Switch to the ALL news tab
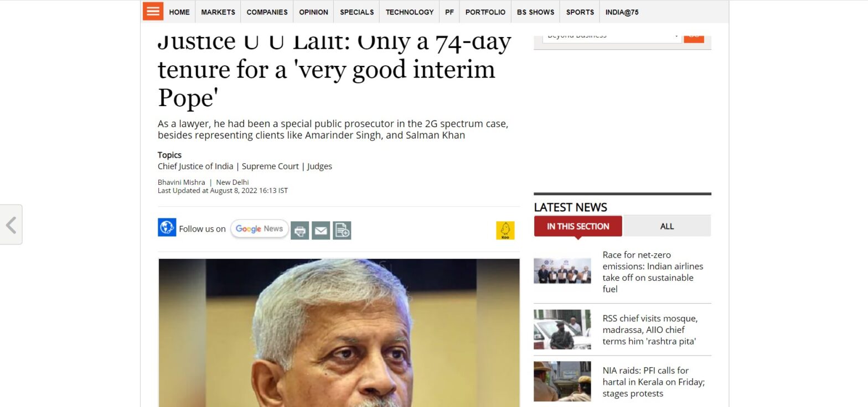Screen dimensions: 868x407 667,226
